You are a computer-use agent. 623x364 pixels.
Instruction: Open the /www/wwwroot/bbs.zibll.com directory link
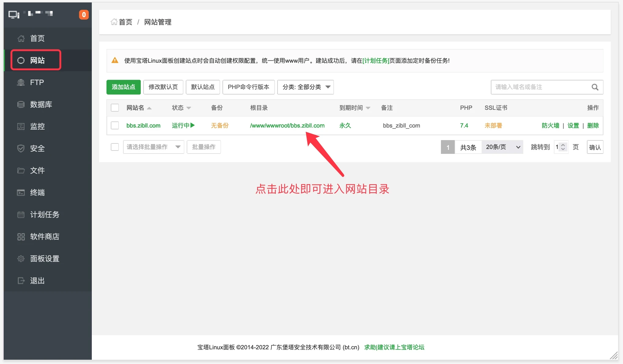[x=287, y=125]
